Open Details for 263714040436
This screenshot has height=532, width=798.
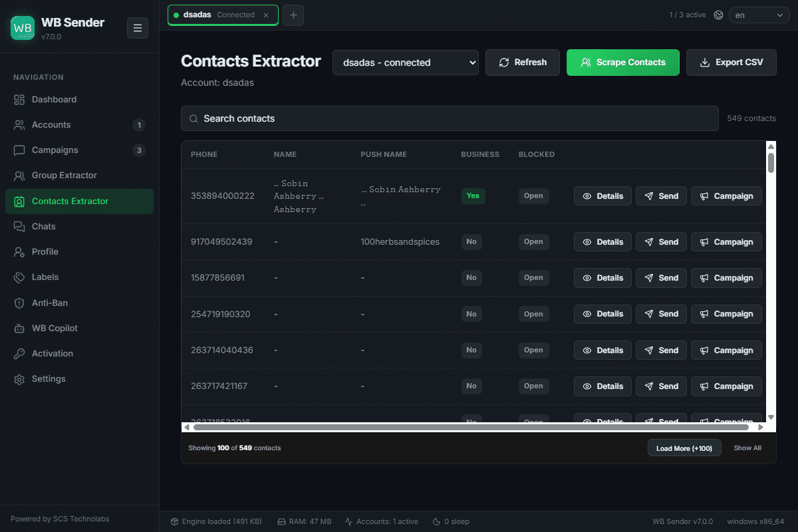click(602, 350)
